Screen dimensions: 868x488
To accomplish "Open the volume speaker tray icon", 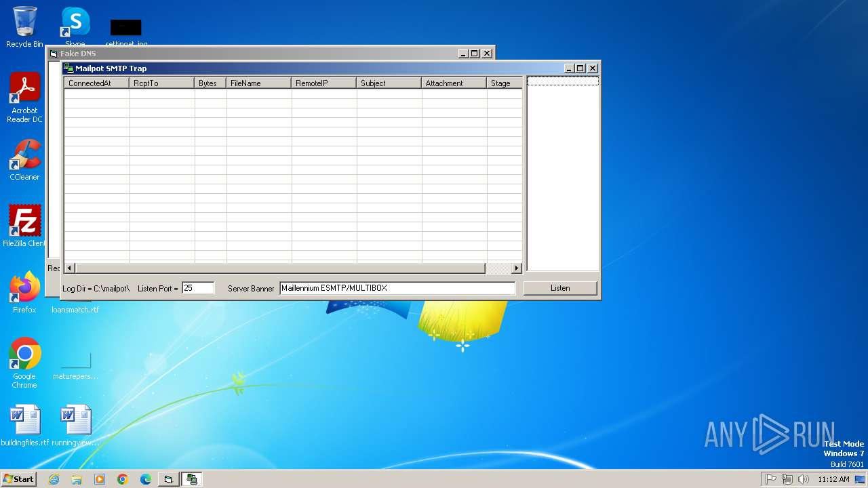I will point(804,479).
